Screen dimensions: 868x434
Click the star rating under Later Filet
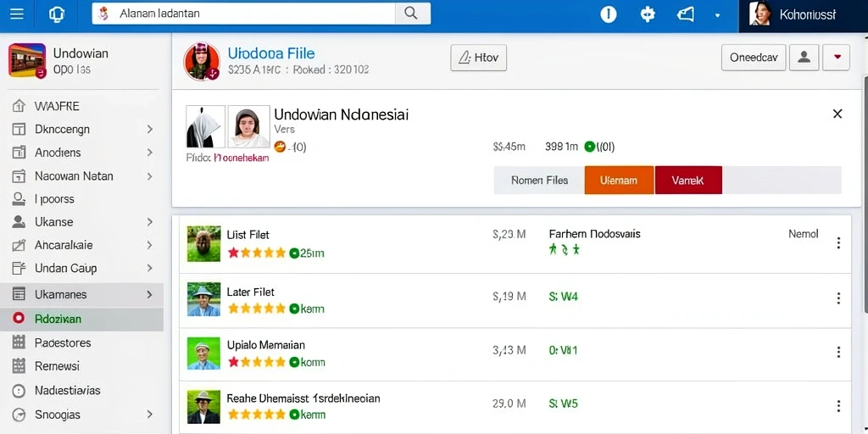pyautogui.click(x=257, y=309)
